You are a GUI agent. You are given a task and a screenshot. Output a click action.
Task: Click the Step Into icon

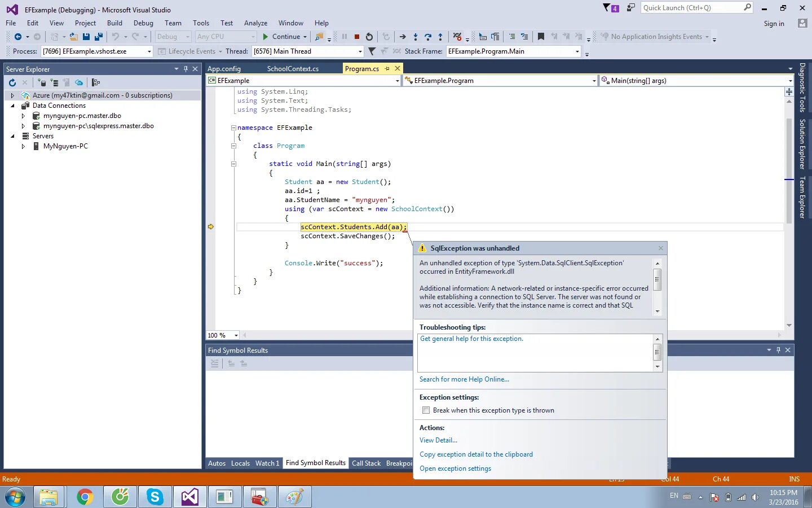pyautogui.click(x=416, y=37)
